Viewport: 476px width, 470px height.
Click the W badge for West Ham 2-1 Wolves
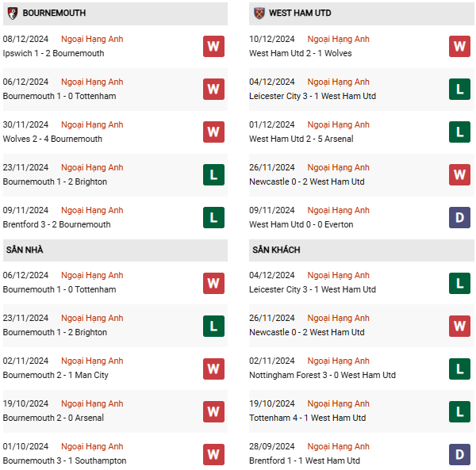point(459,47)
